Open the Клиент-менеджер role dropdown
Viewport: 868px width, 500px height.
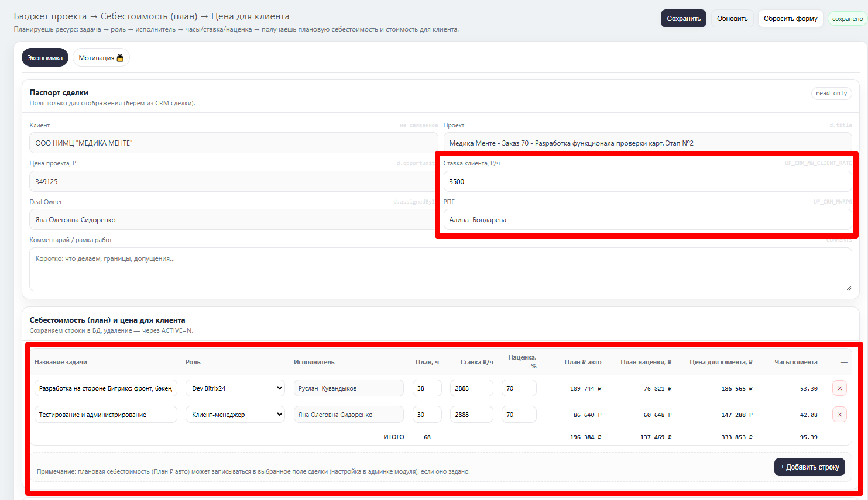(x=235, y=415)
